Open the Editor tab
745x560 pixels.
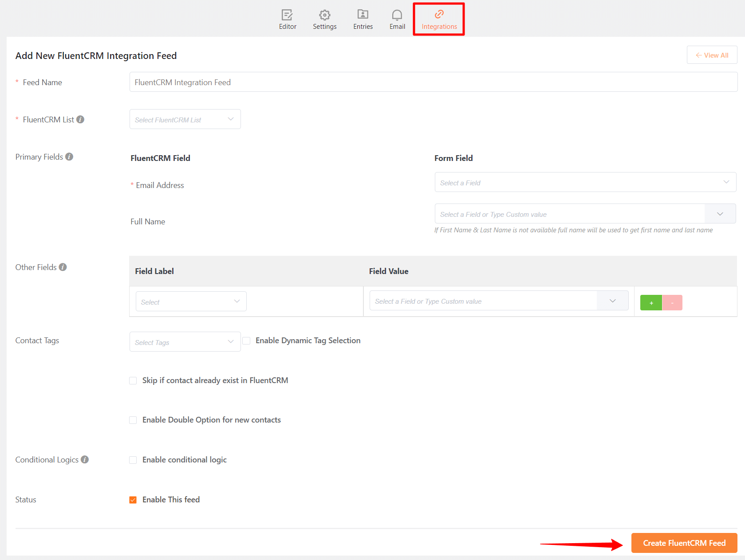(288, 20)
